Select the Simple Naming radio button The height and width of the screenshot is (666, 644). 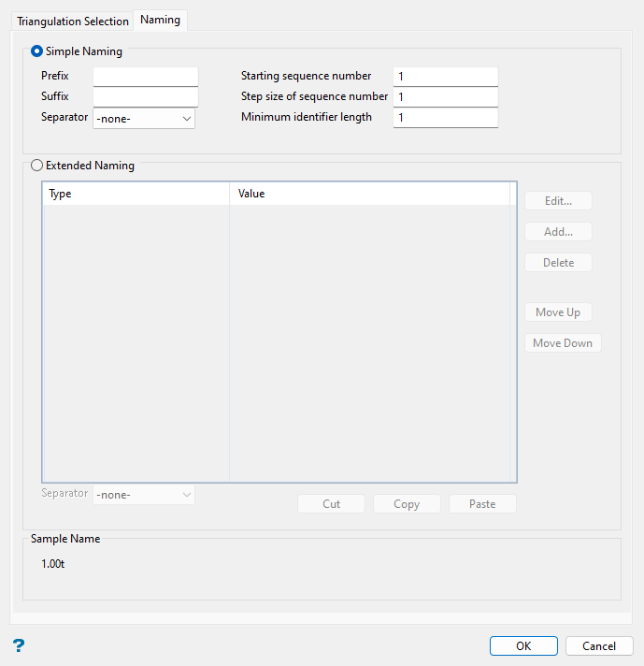pyautogui.click(x=37, y=52)
